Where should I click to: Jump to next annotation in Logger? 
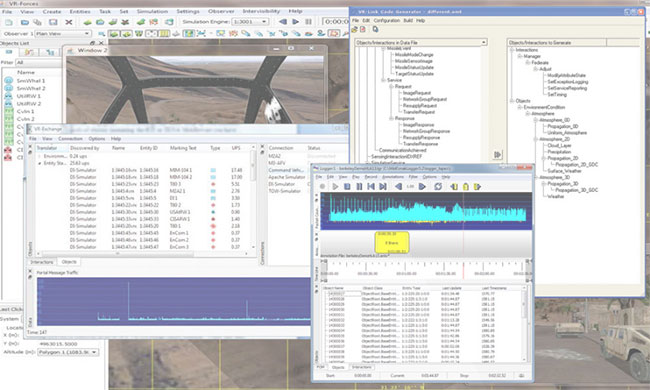coord(478,187)
